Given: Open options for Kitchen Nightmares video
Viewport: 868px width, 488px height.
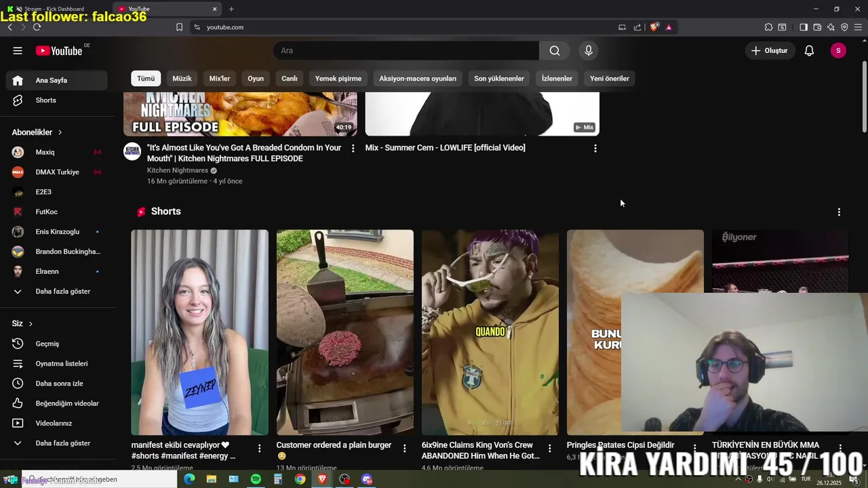Looking at the screenshot, I should click(353, 148).
